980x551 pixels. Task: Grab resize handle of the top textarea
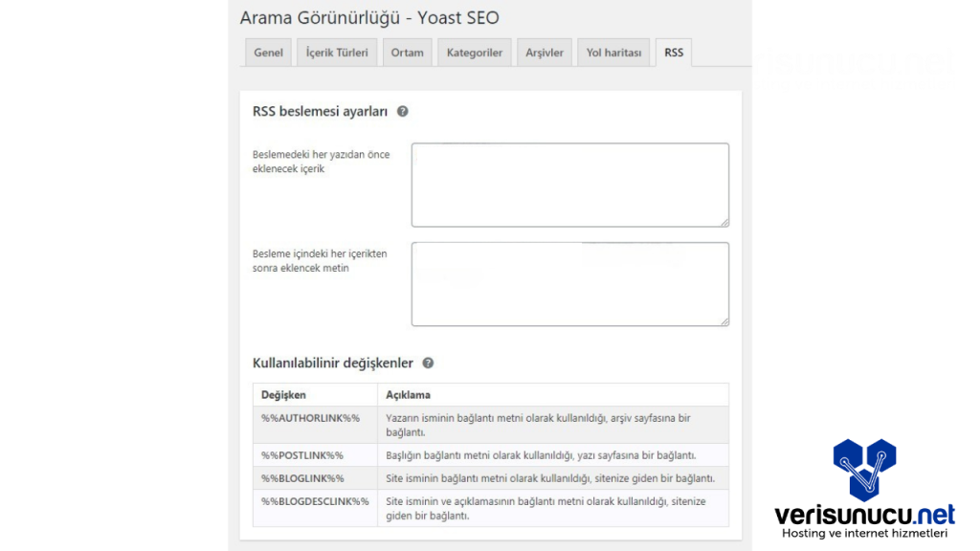point(724,222)
